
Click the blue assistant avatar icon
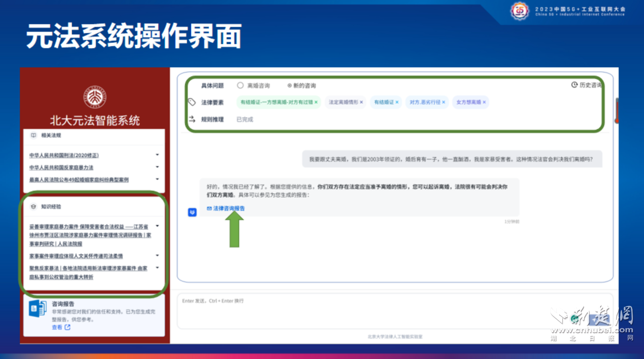(192, 212)
